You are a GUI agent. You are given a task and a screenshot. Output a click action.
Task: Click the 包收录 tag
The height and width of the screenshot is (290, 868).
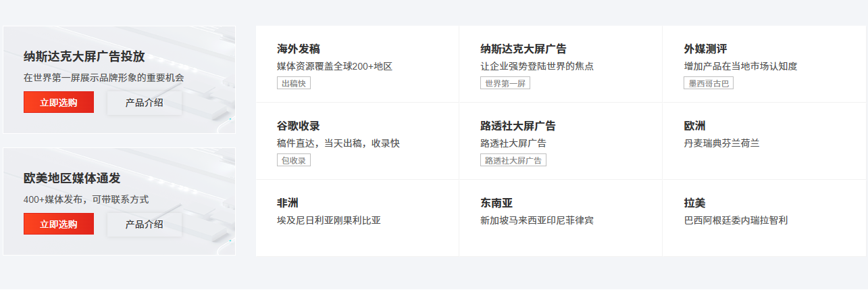(294, 160)
